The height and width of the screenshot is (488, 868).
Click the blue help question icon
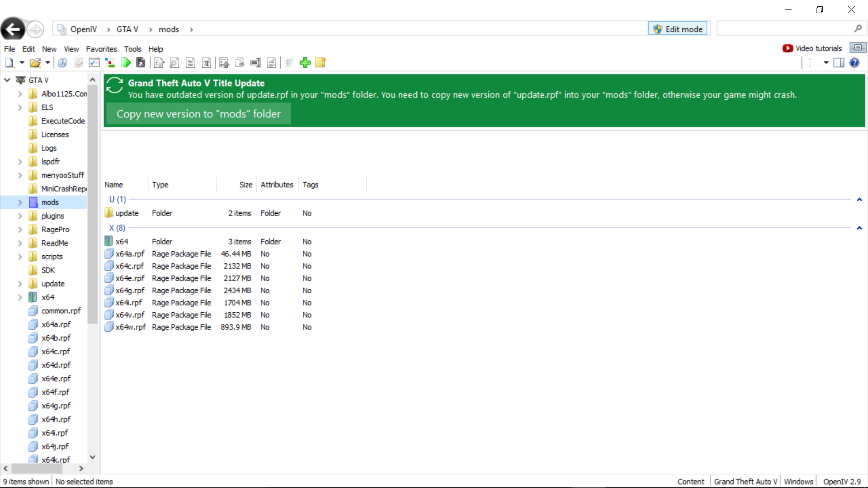pos(854,63)
